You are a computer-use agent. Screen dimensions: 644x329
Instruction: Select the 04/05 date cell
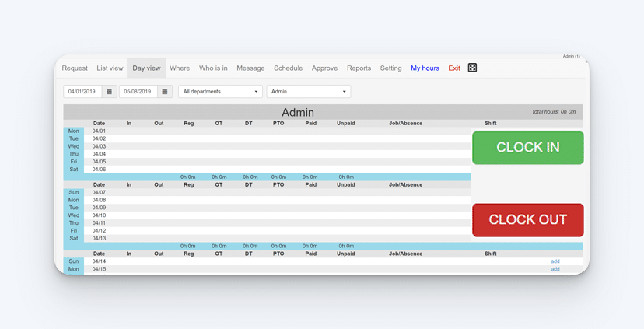click(x=99, y=162)
